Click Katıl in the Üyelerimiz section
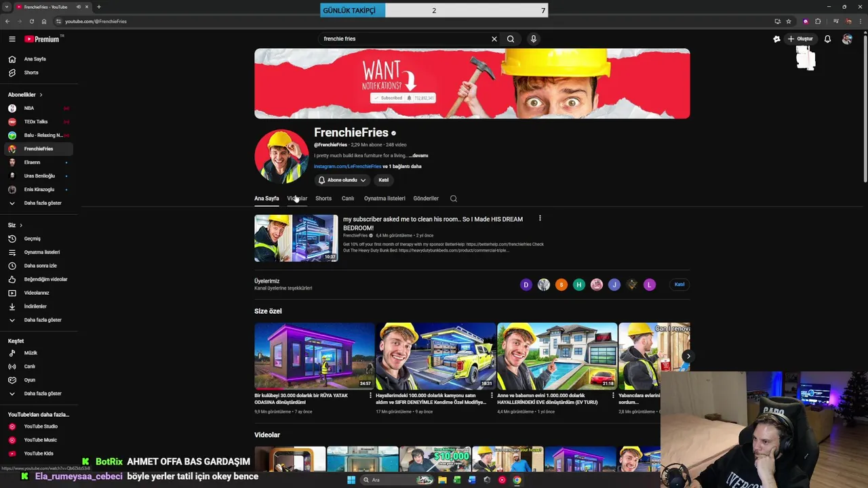 [x=679, y=285]
